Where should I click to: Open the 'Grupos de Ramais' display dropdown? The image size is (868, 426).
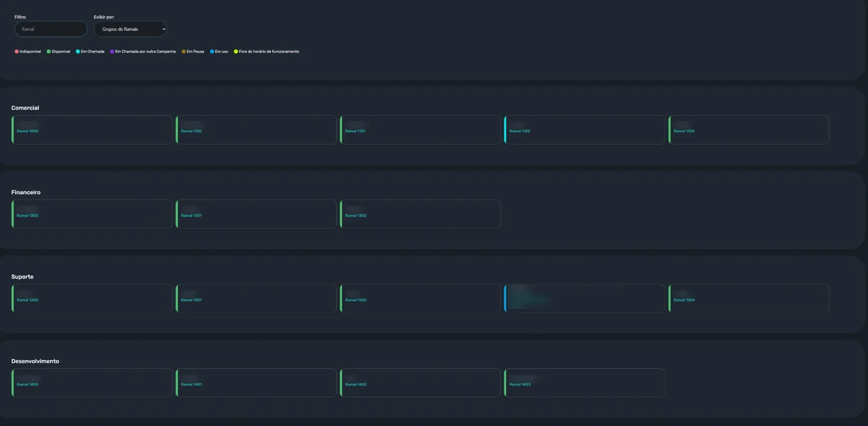coord(130,29)
